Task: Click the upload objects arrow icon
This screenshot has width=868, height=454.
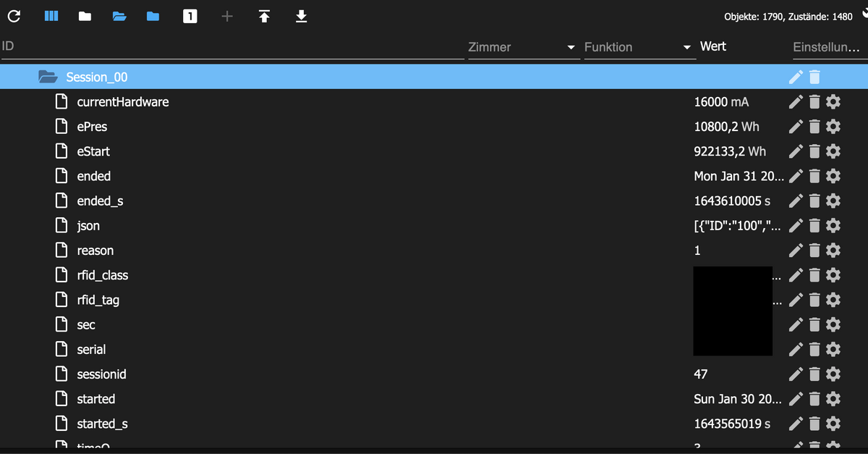Action: 264,16
